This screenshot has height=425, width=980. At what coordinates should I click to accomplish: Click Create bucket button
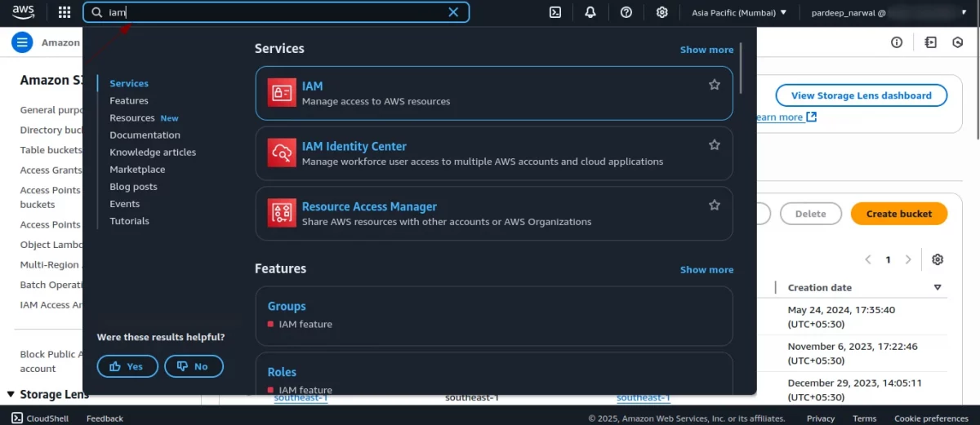click(x=898, y=214)
